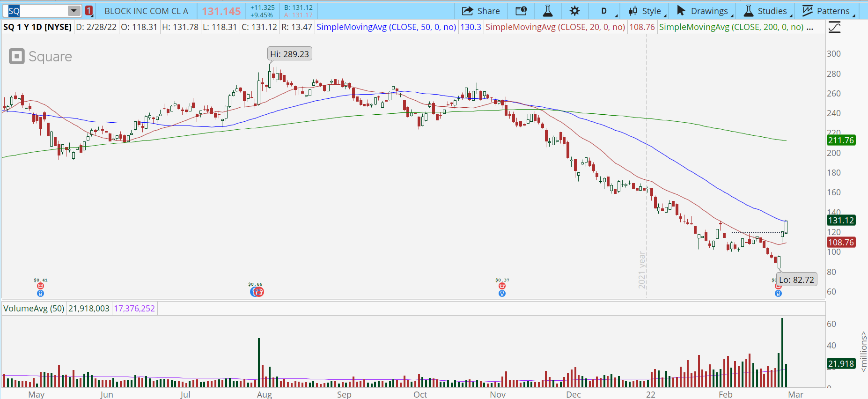
Task: Select the SimpleMovingAvg 20 study label
Action: (x=555, y=27)
